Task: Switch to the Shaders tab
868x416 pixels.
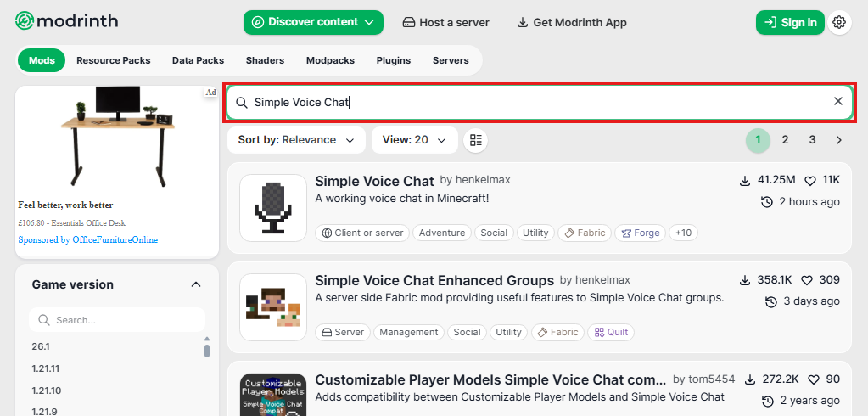Action: [265, 60]
